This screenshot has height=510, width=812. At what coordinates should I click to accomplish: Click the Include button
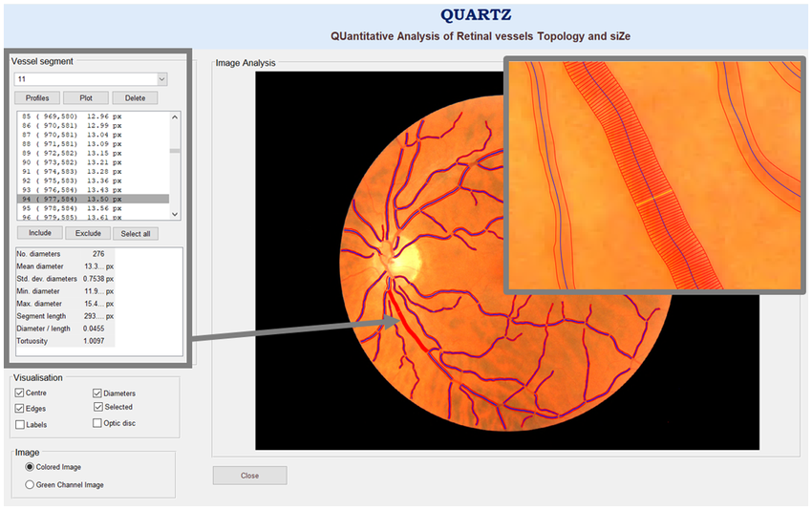(x=40, y=233)
